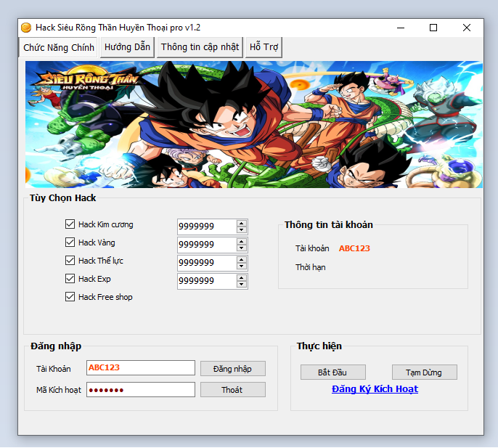Close the hack tool window
498x448 pixels.
[x=467, y=28]
